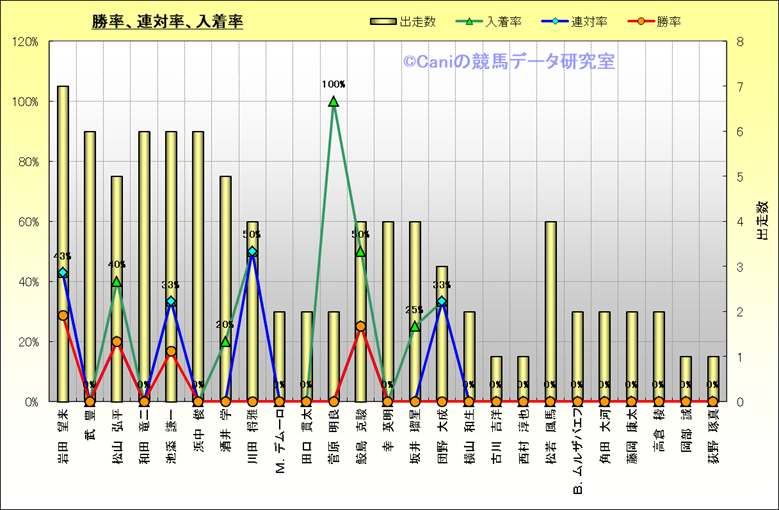Click the 33% blue diamond for 団野 大成

pos(441,301)
